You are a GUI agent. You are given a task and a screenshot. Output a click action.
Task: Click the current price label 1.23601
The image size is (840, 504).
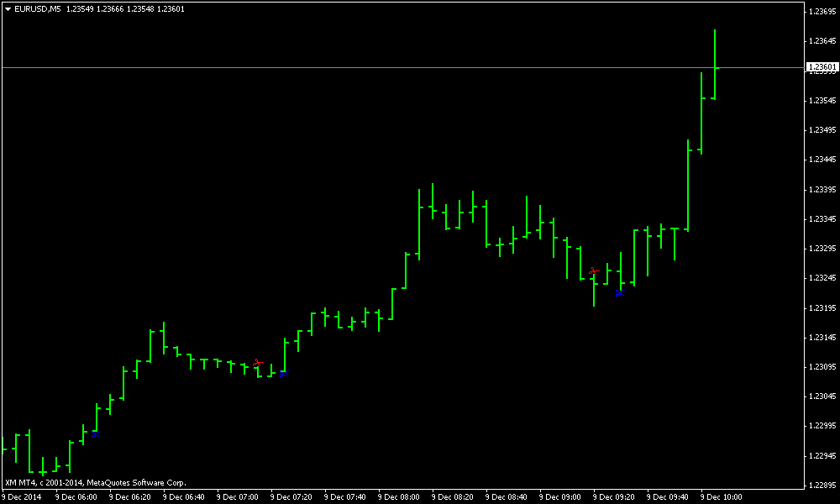pos(822,67)
